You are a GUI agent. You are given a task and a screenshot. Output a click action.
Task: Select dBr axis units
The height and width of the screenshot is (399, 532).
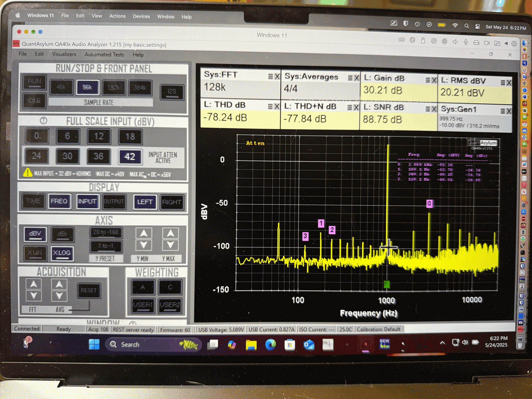[63, 234]
